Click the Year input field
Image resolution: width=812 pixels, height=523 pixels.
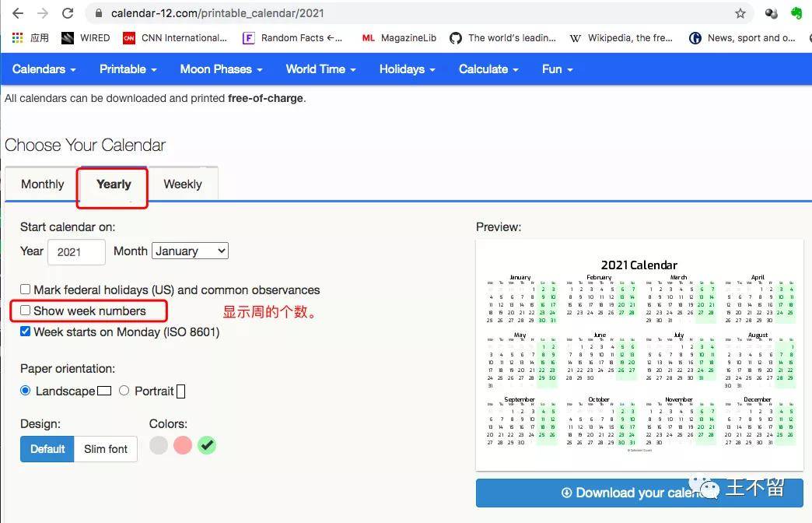tap(76, 251)
